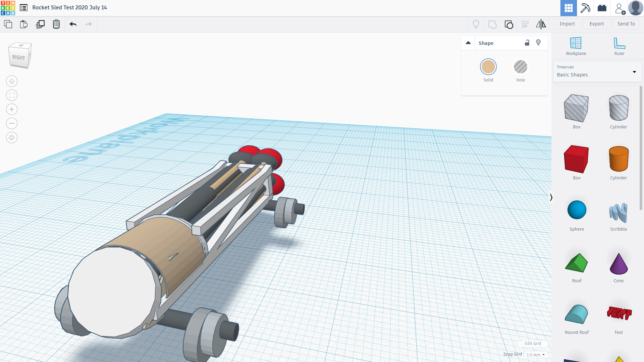The image size is (644, 362).
Task: Pick the green Roof shape
Action: 576,263
